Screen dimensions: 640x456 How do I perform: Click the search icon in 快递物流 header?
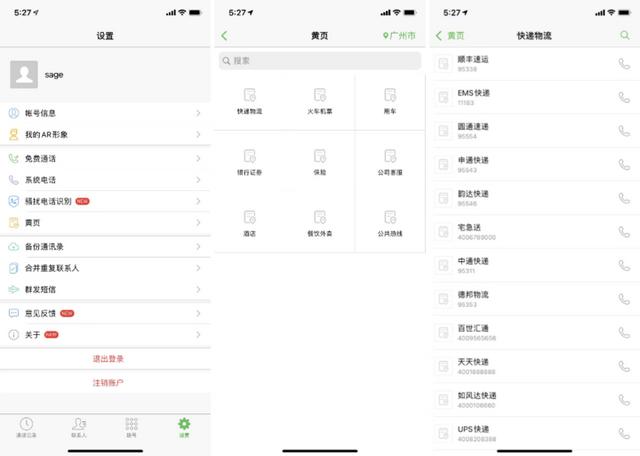624,35
